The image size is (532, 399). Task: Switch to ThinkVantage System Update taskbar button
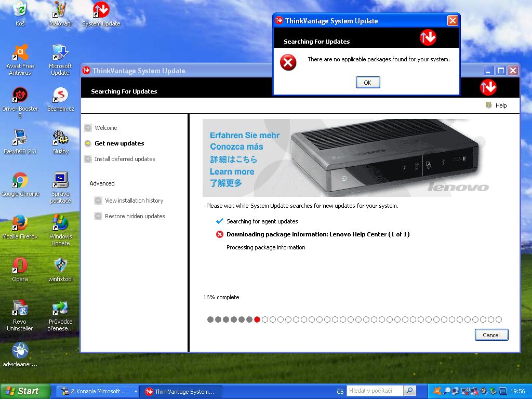tap(181, 392)
